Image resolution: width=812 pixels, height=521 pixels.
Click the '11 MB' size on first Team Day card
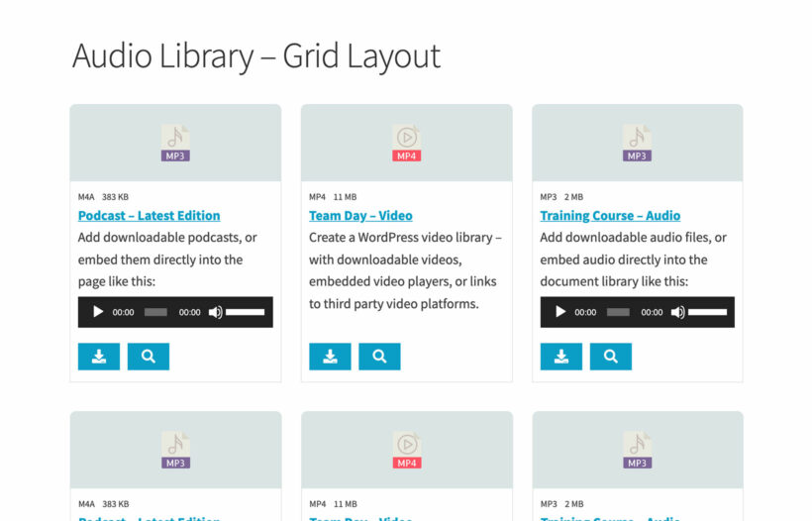pos(345,197)
